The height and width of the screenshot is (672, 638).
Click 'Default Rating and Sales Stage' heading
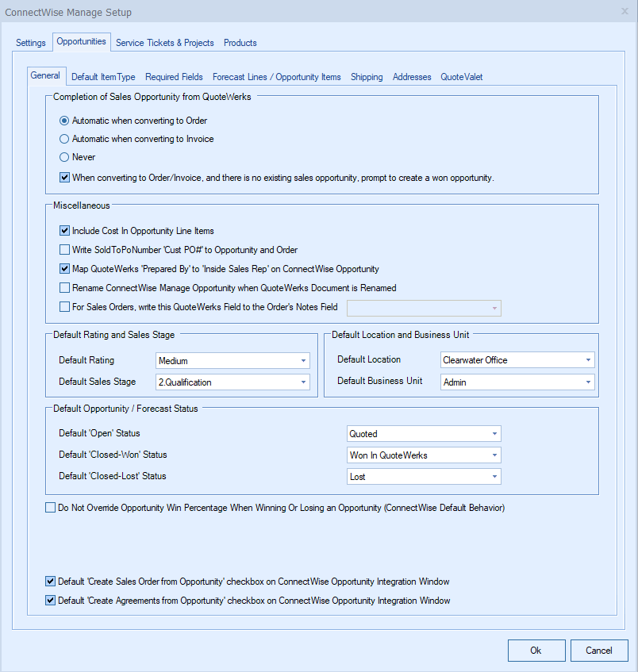[114, 335]
